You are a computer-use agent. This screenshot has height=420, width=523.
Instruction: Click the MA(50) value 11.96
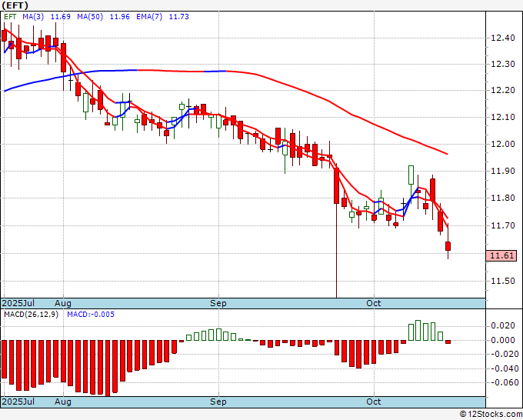tap(120, 17)
